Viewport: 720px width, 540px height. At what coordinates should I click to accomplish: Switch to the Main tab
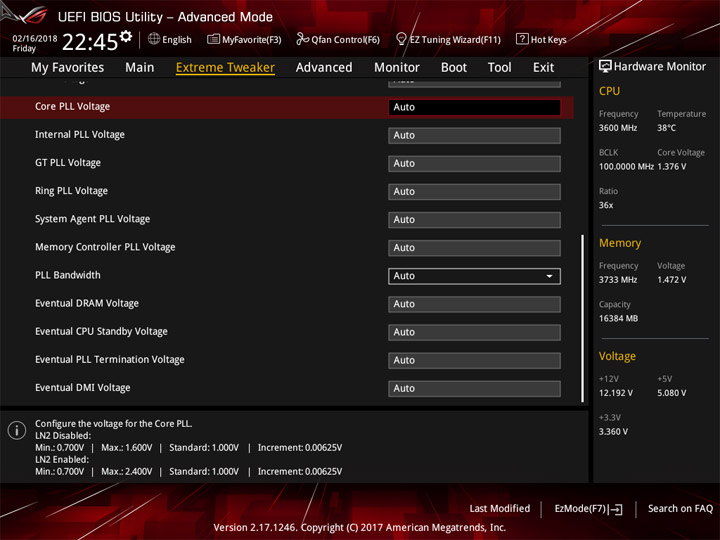(x=140, y=68)
